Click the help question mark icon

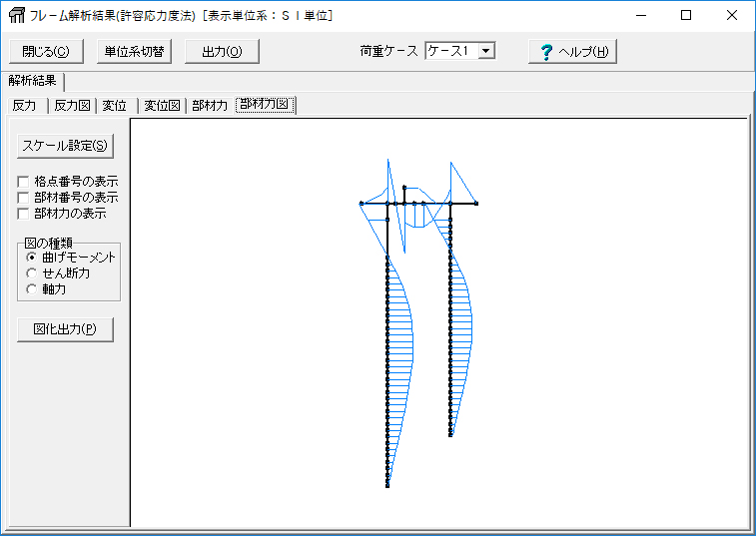click(x=546, y=52)
